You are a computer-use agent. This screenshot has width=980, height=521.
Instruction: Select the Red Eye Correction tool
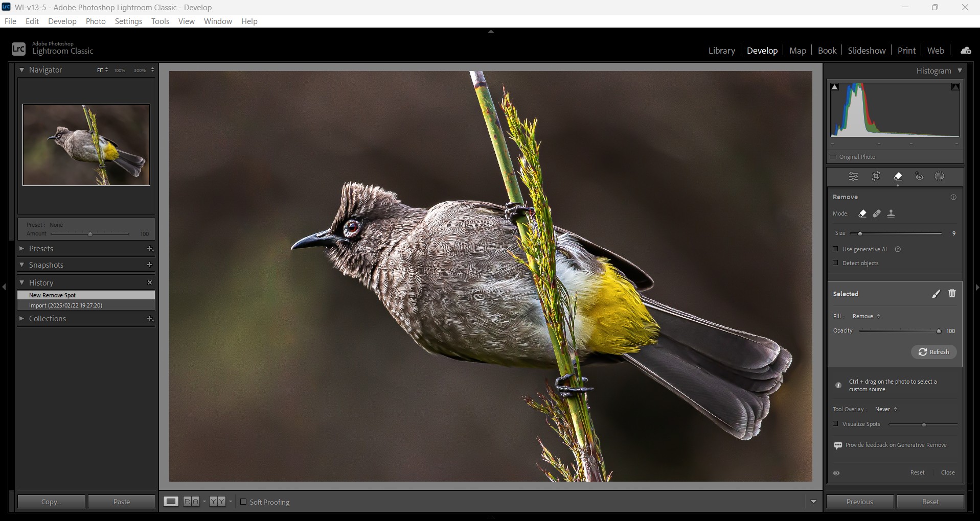click(919, 177)
